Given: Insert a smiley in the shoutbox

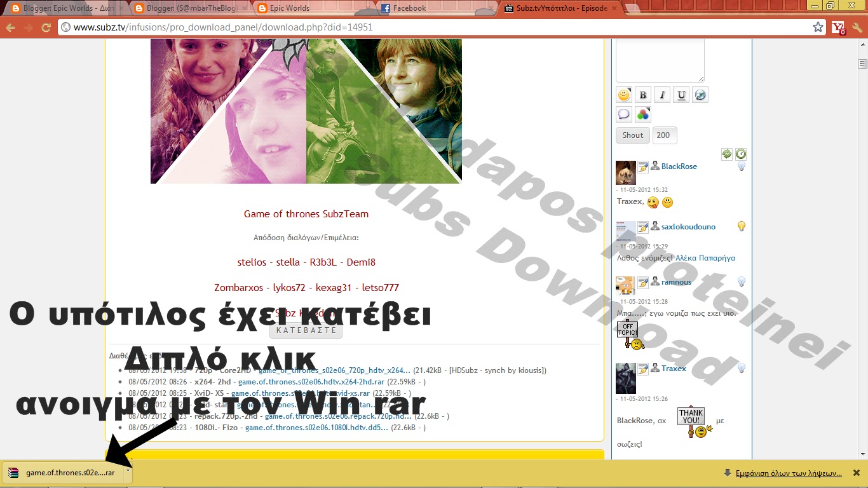Looking at the screenshot, I should (624, 95).
